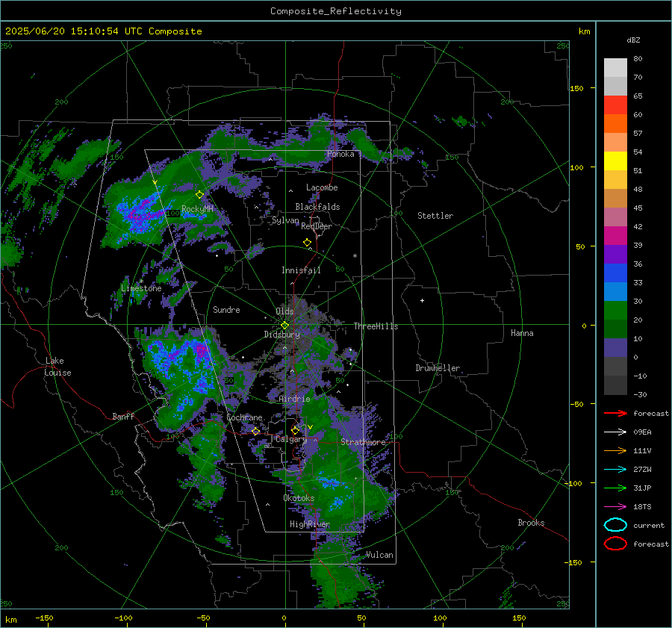Click the white 09EA arrow icon
The image size is (672, 628).
[x=615, y=432]
